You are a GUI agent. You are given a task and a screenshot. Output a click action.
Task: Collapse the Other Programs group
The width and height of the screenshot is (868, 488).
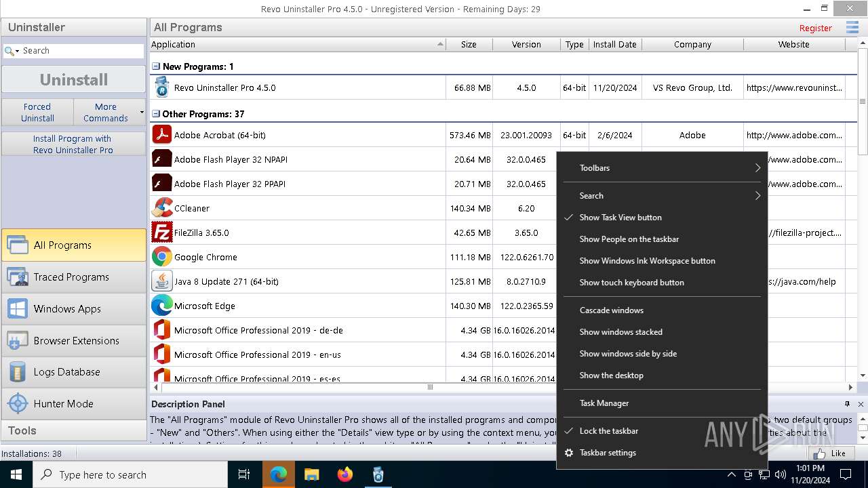pyautogui.click(x=156, y=114)
